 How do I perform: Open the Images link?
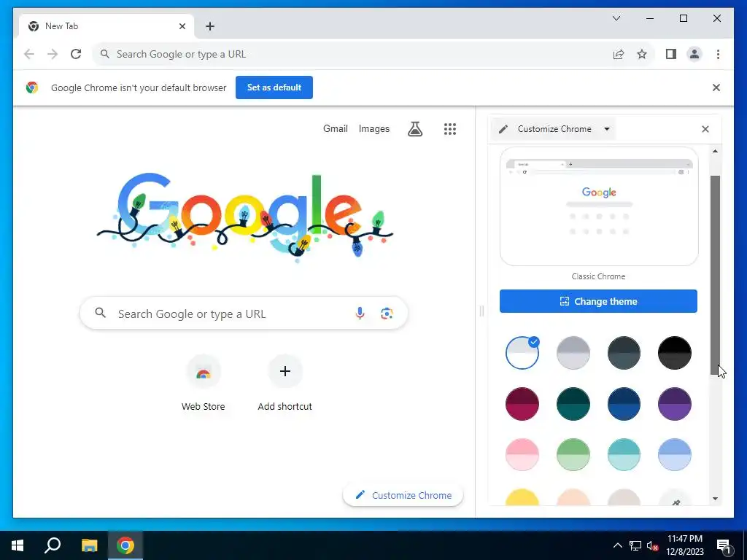[x=374, y=128]
